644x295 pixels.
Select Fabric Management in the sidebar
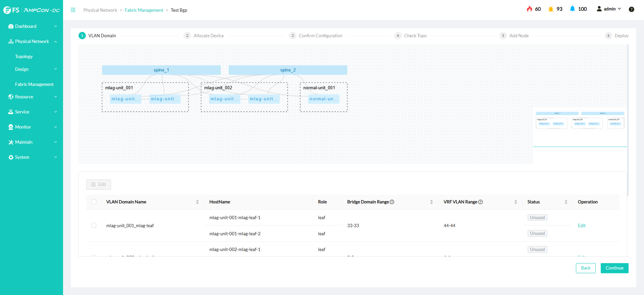click(x=34, y=84)
